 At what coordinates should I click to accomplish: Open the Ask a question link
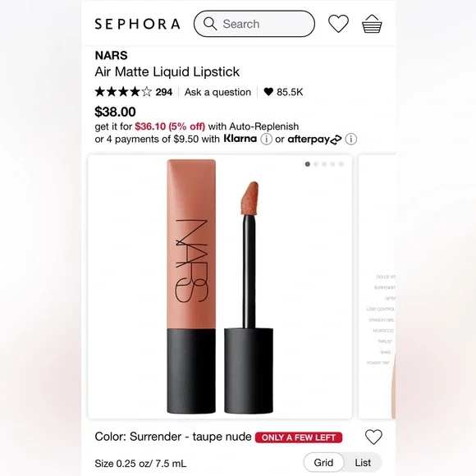click(x=217, y=92)
